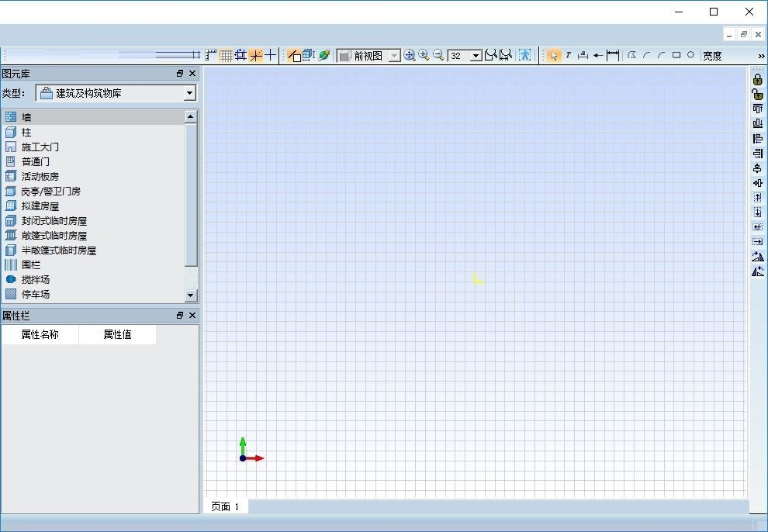The width and height of the screenshot is (768, 532).
Task: Select 封闭式临时房屋 list item
Action: tap(93, 221)
